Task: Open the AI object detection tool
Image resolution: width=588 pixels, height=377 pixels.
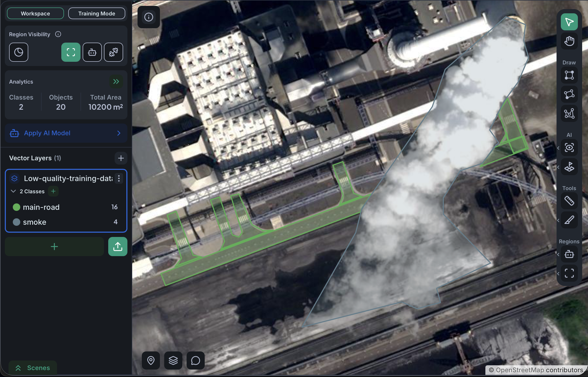Action: pyautogui.click(x=569, y=147)
